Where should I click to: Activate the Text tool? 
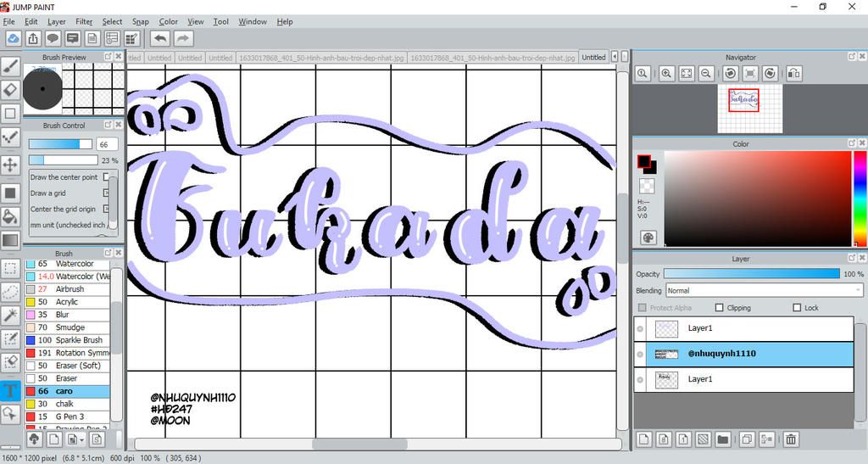pyautogui.click(x=10, y=390)
